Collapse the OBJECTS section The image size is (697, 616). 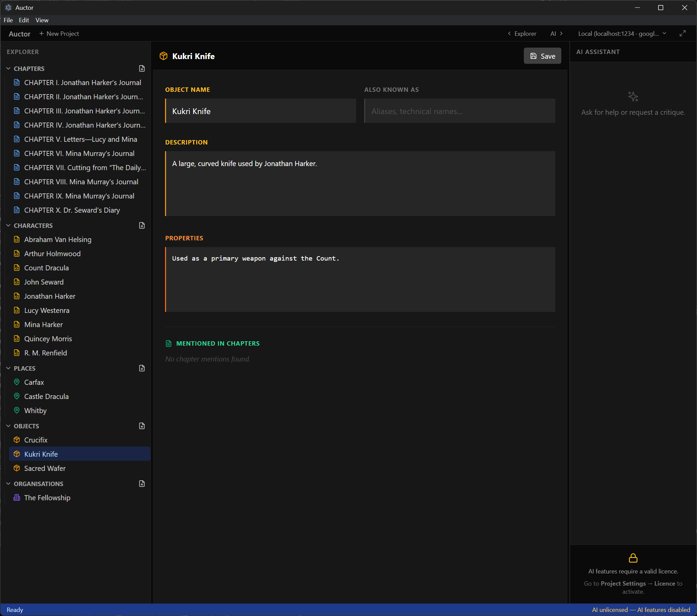coord(8,426)
